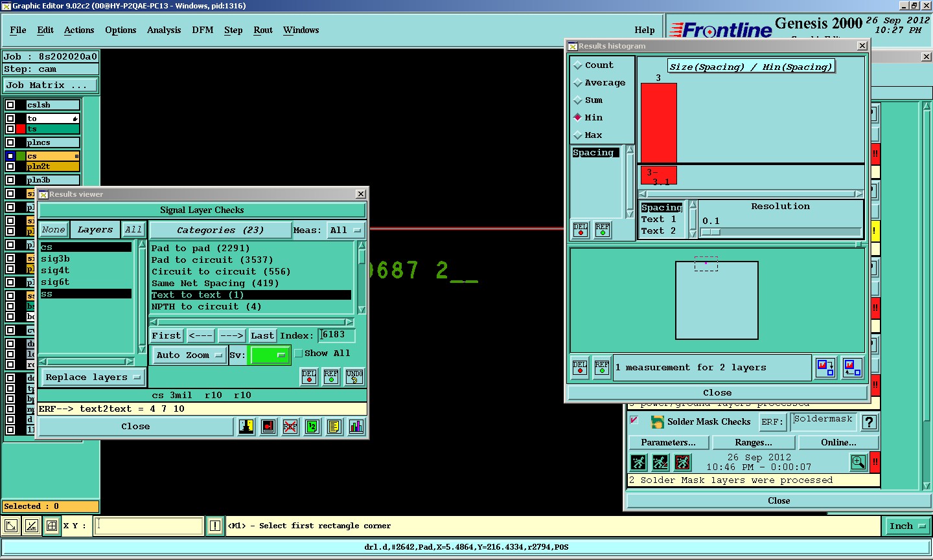This screenshot has height=560, width=933.
Task: Click the diagonal measure icon in bottom toolbar
Action: tap(32, 526)
